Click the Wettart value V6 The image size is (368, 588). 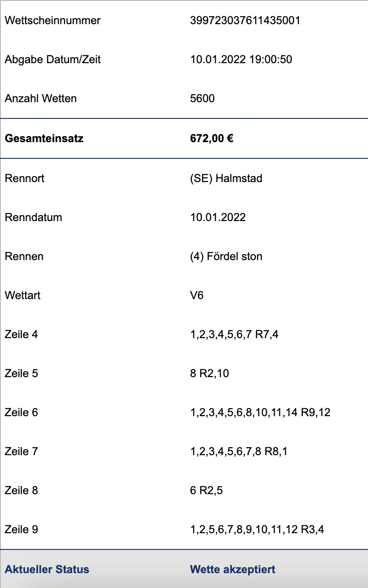(197, 295)
